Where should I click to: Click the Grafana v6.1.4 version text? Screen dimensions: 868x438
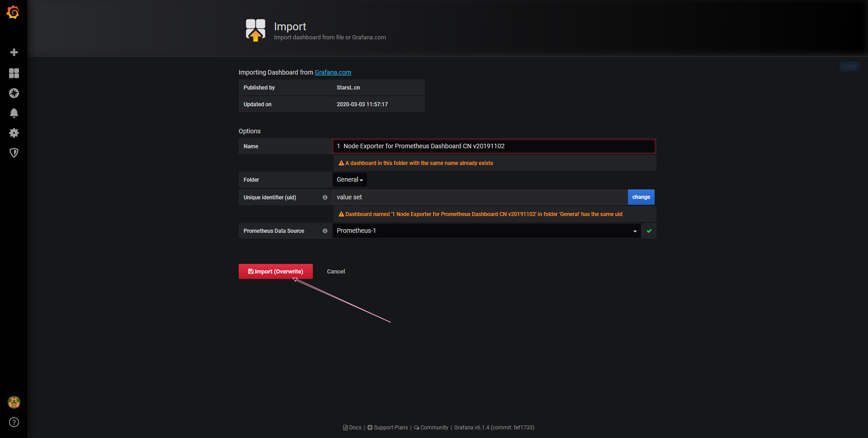(x=494, y=428)
